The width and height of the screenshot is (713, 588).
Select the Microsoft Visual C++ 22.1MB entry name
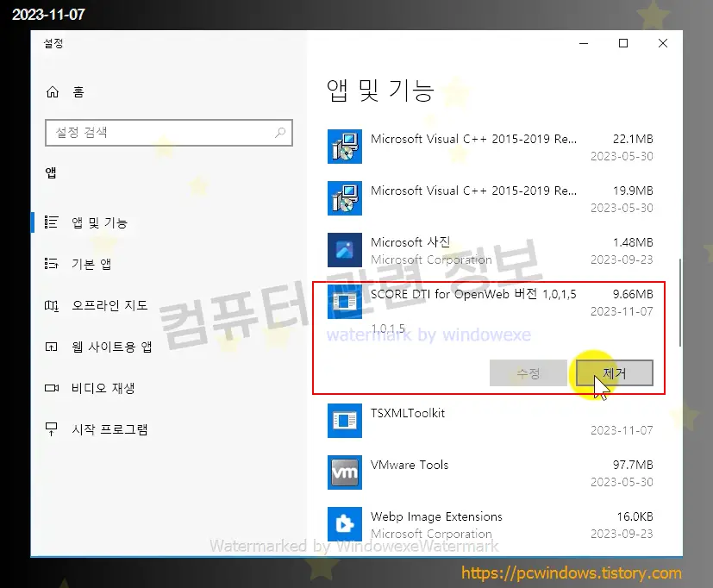click(473, 139)
